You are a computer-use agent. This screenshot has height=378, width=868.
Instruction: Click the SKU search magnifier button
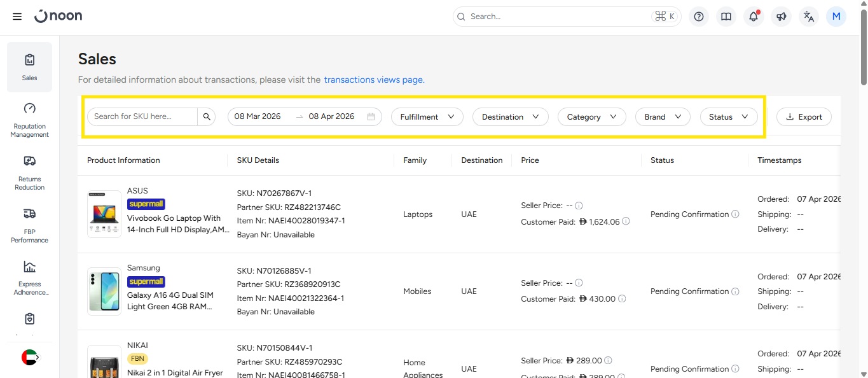pos(207,116)
